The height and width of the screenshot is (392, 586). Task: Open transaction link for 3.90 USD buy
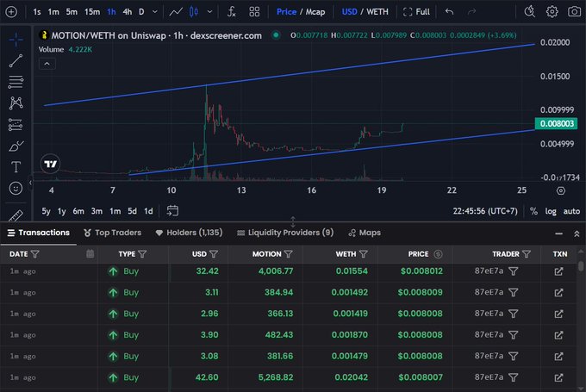(558, 335)
